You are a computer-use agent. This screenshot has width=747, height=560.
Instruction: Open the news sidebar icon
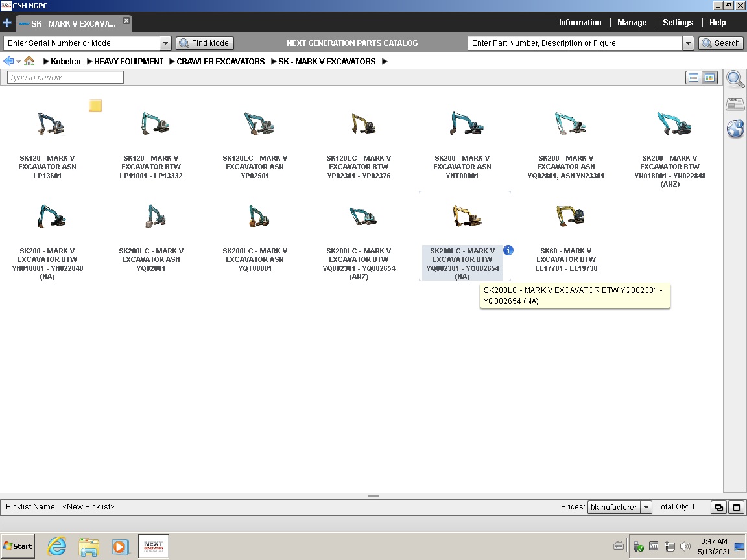[x=735, y=104]
